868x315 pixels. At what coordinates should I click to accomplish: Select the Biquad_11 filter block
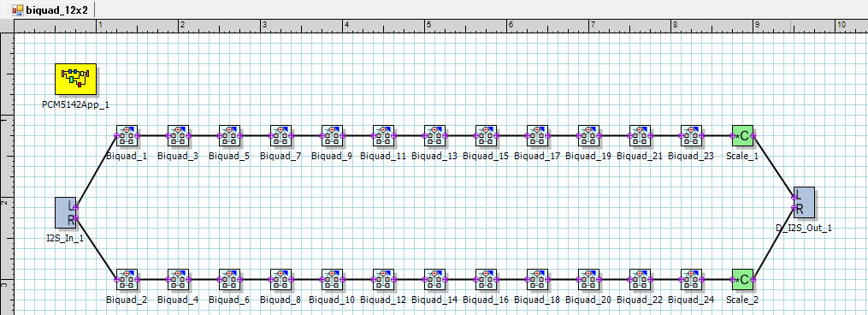pyautogui.click(x=383, y=135)
